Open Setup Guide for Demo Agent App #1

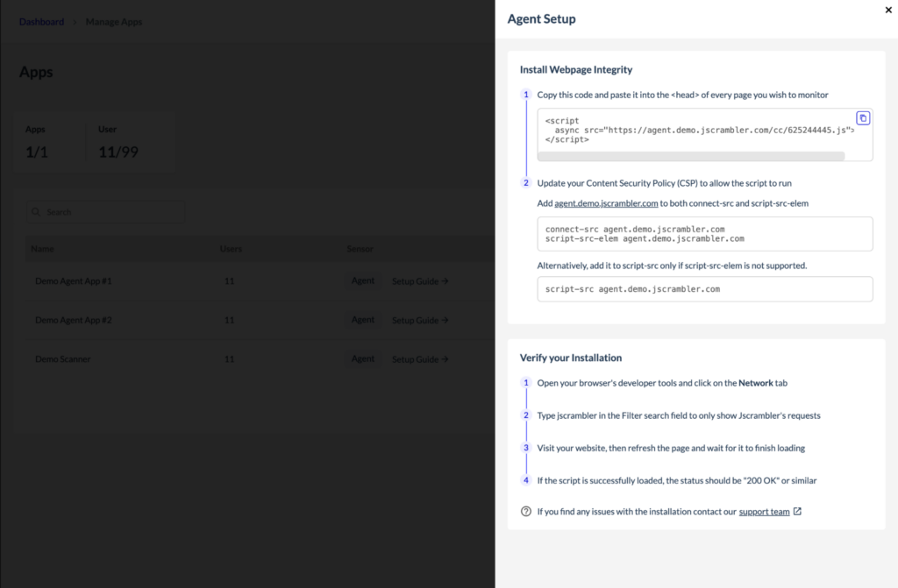(420, 281)
